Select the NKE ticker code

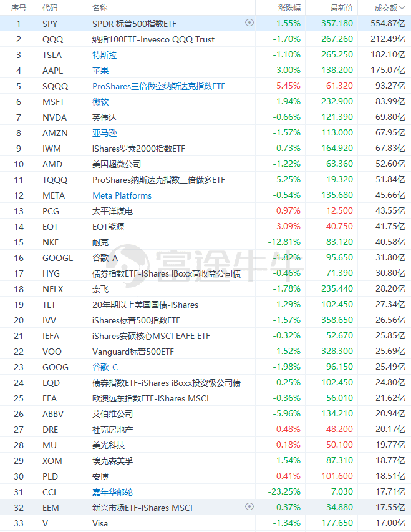[51, 242]
